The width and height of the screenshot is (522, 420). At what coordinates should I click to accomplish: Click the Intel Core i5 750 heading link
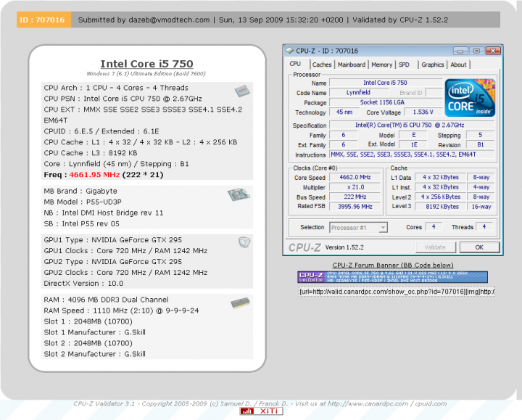pos(146,64)
